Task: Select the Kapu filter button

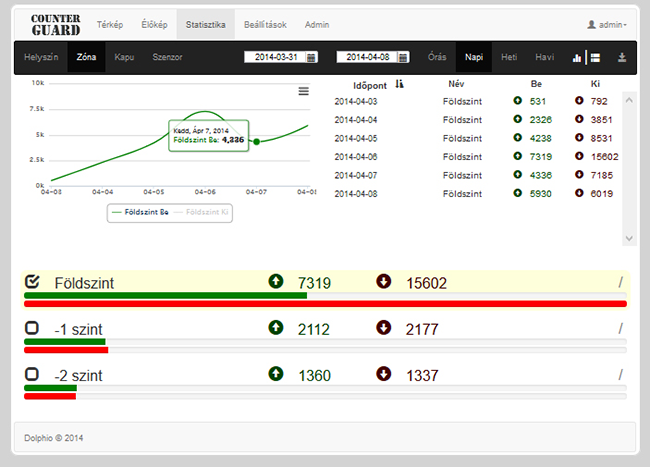Action: click(x=124, y=57)
